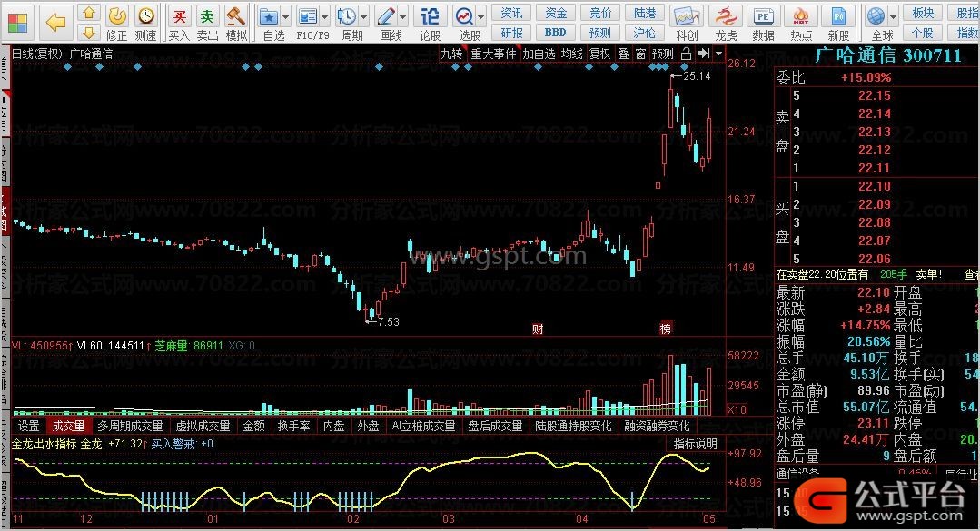
Task: Click the BBD button
Action: click(x=556, y=33)
